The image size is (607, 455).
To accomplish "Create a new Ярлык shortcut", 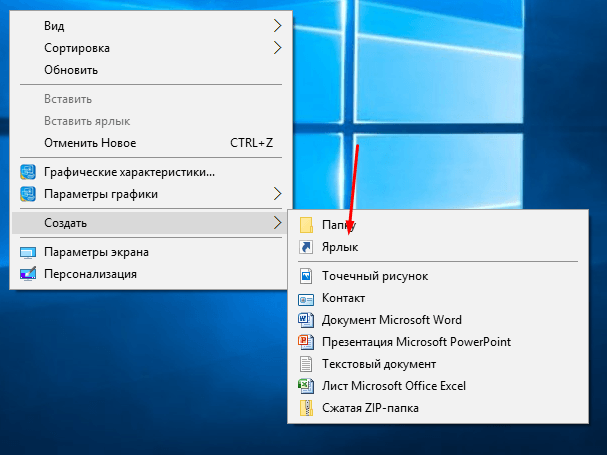I will [x=438, y=247].
